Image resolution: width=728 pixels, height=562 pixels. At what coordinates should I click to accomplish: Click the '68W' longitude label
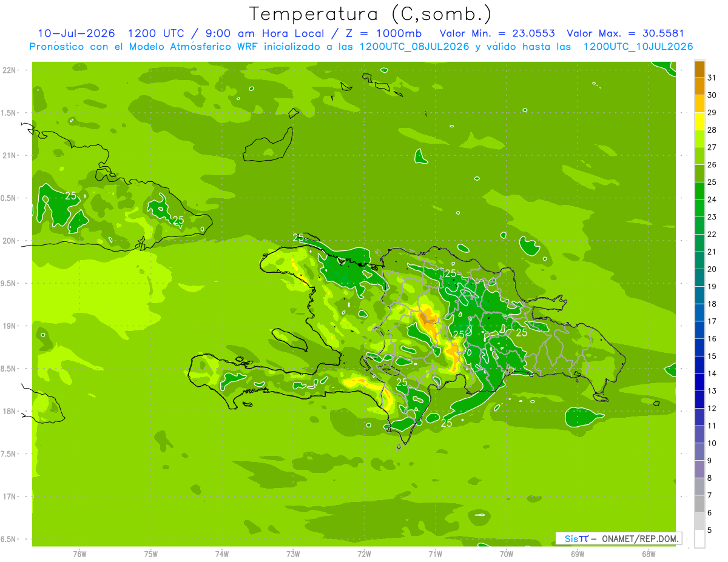(649, 554)
